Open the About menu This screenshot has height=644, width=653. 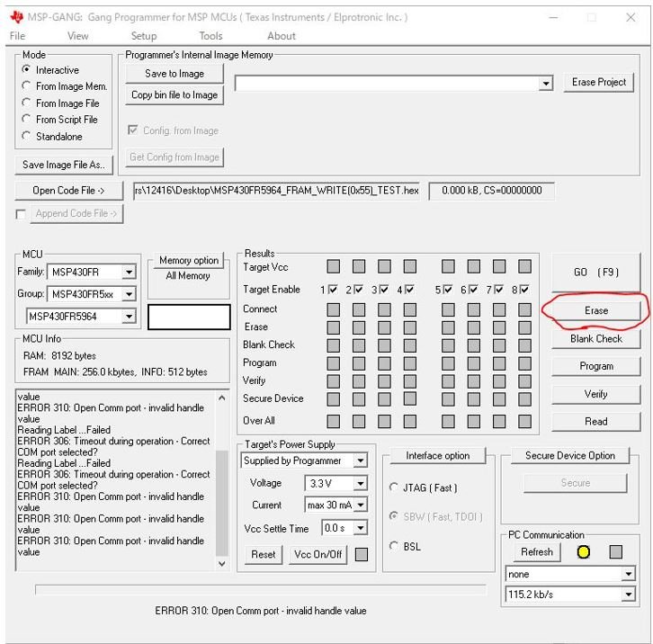point(282,36)
